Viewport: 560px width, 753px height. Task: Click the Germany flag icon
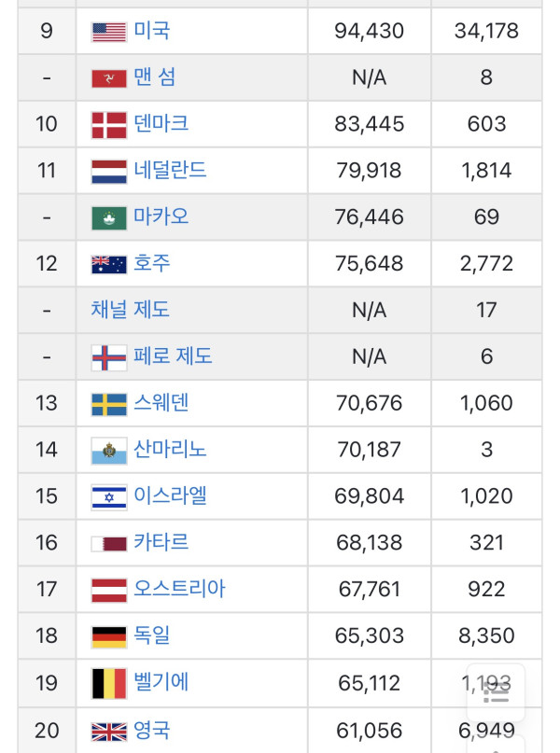coord(109,637)
